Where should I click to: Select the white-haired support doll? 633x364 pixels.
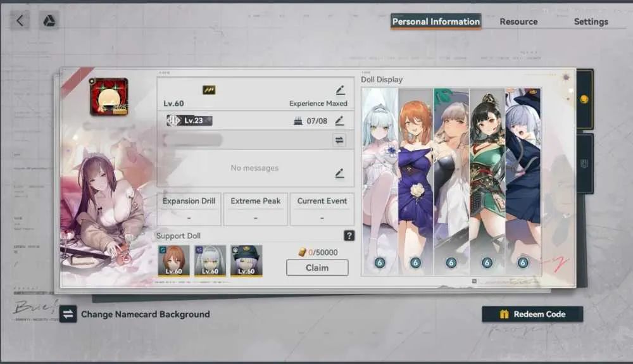pos(210,260)
